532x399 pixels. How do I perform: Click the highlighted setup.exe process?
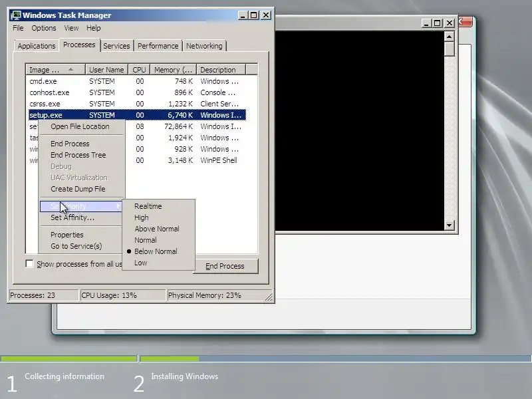point(136,115)
